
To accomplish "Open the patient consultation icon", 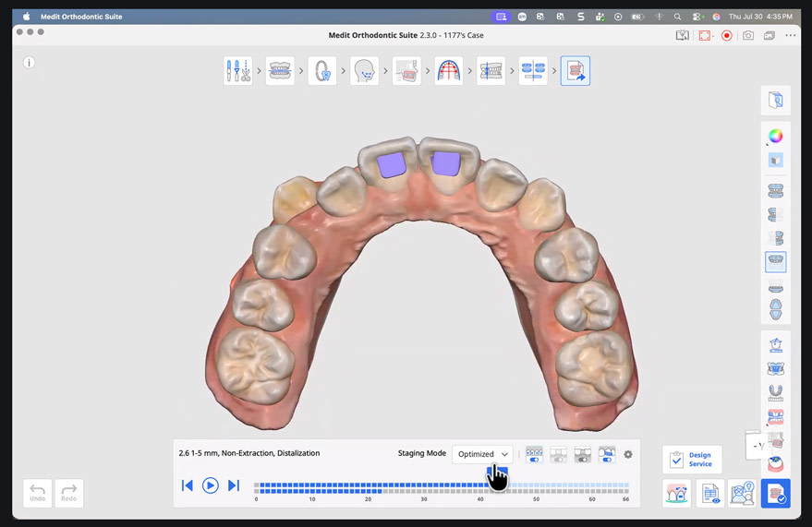I will pyautogui.click(x=742, y=494).
